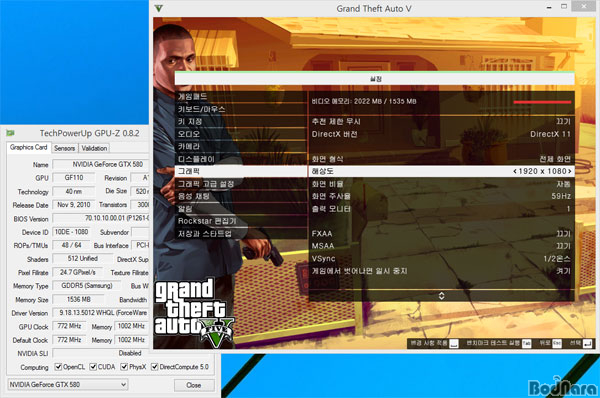Toggle the CUDA checkbox
The image size is (600, 398).
[x=93, y=367]
